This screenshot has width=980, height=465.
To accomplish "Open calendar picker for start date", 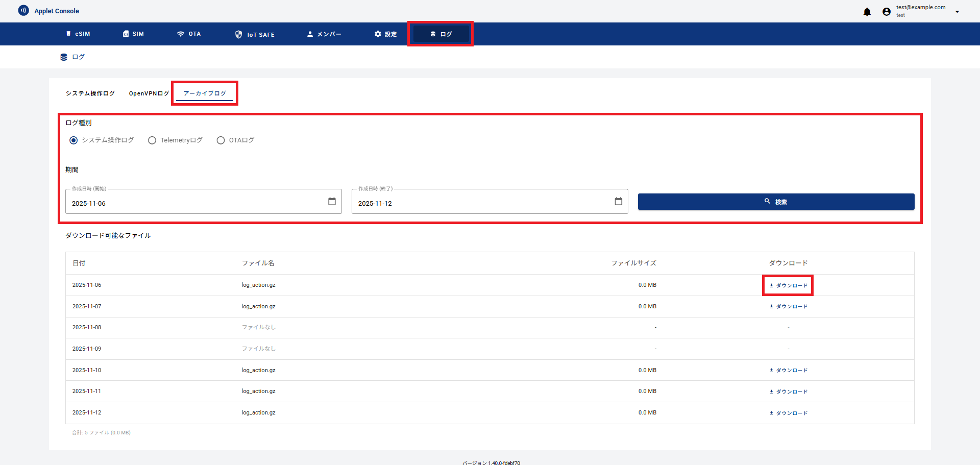I will (332, 202).
